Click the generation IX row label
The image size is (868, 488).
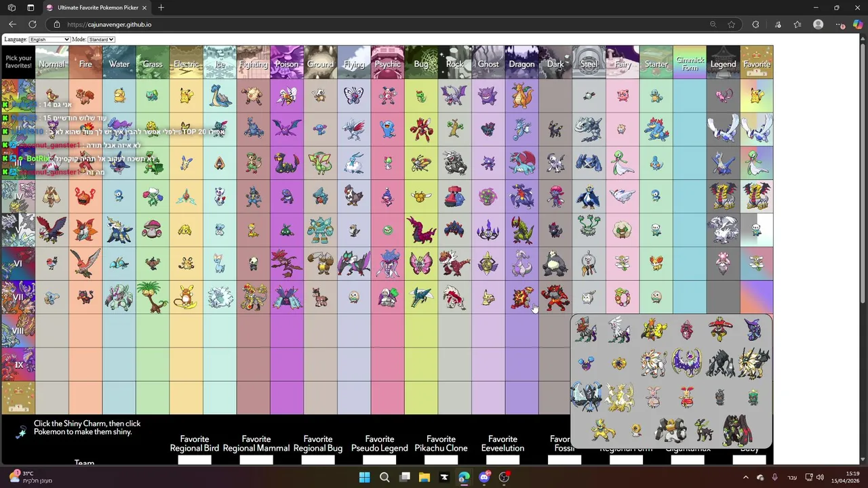tap(18, 365)
